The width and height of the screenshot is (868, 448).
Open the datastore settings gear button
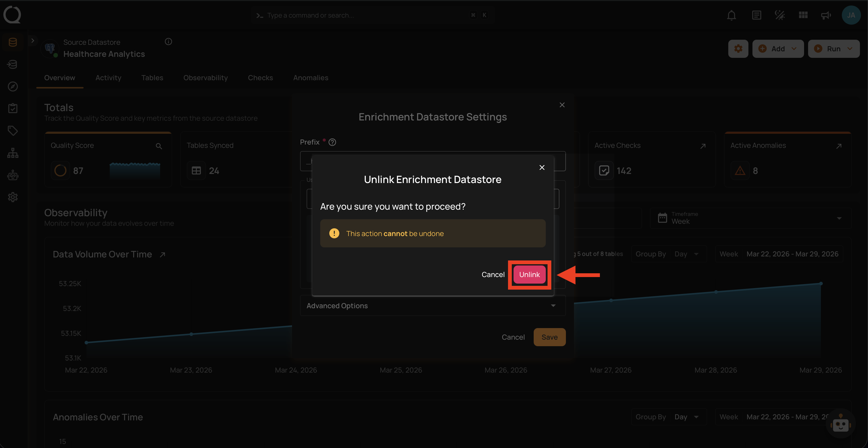tap(738, 49)
